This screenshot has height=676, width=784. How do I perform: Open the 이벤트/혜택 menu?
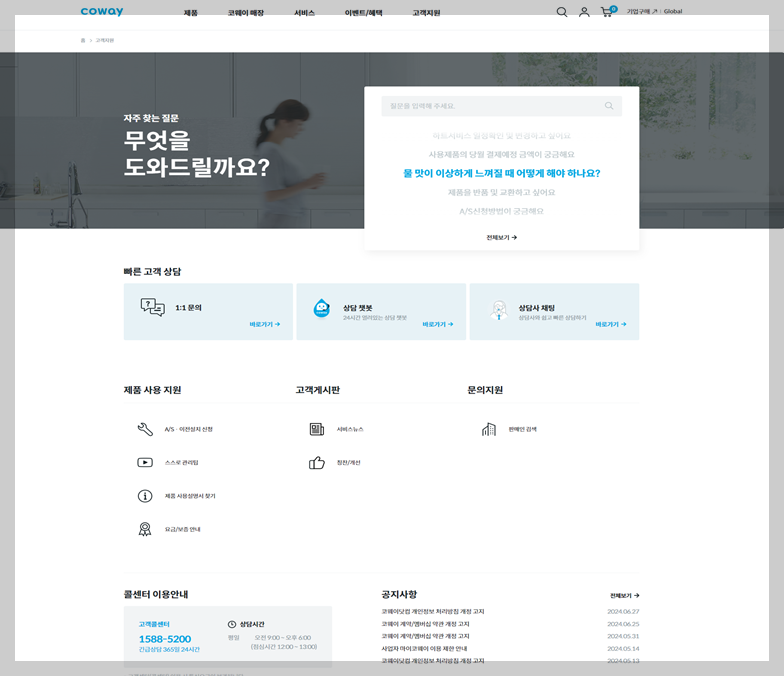tap(364, 13)
